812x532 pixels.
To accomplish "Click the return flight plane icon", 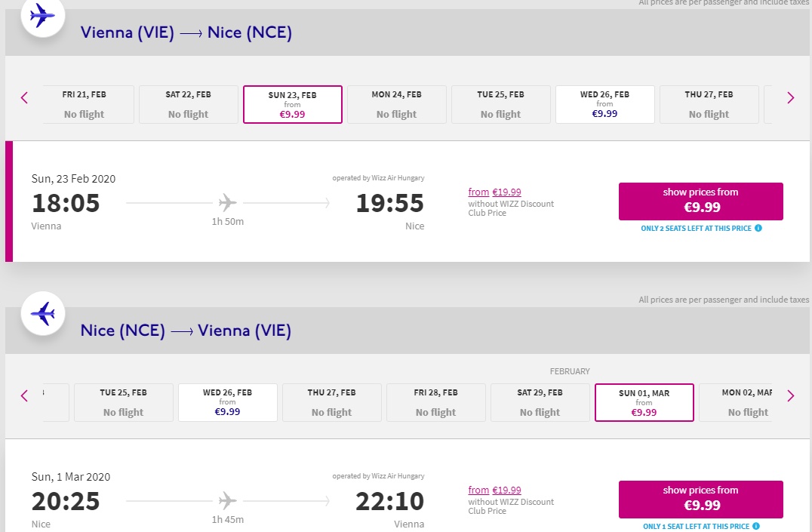I will 43,313.
